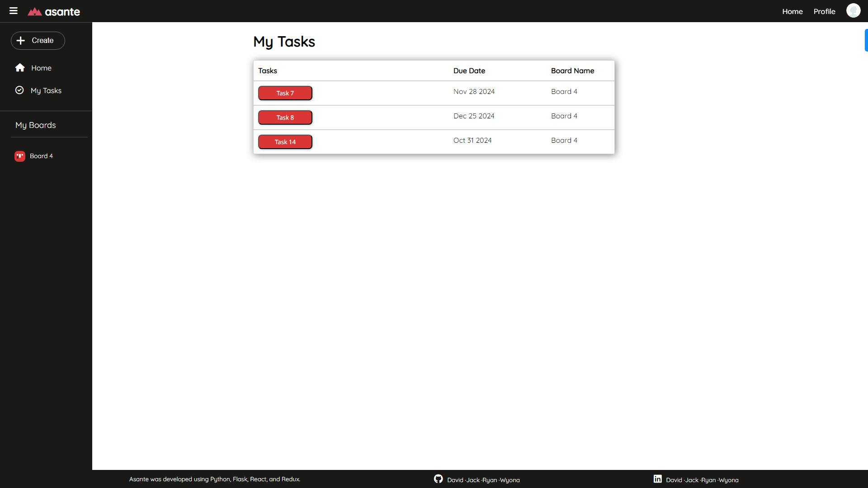This screenshot has width=868, height=488.
Task: Click the plus icon on Create
Action: coord(21,41)
